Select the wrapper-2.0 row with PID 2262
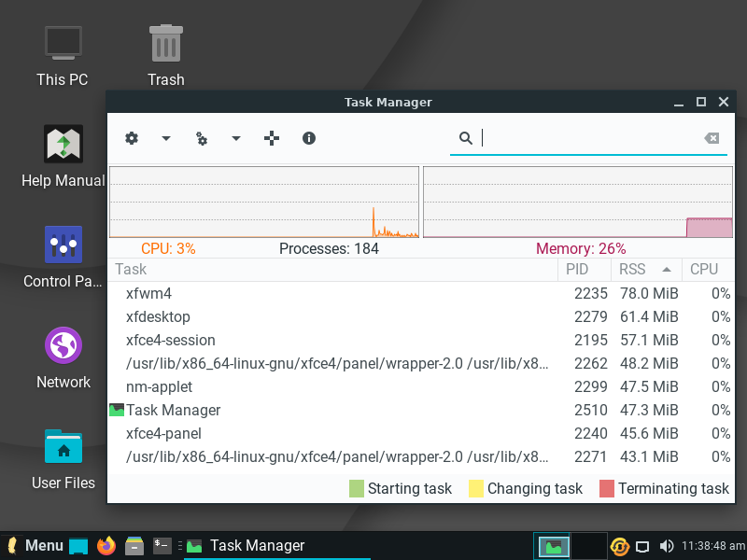Image resolution: width=747 pixels, height=560 pixels. (x=421, y=363)
